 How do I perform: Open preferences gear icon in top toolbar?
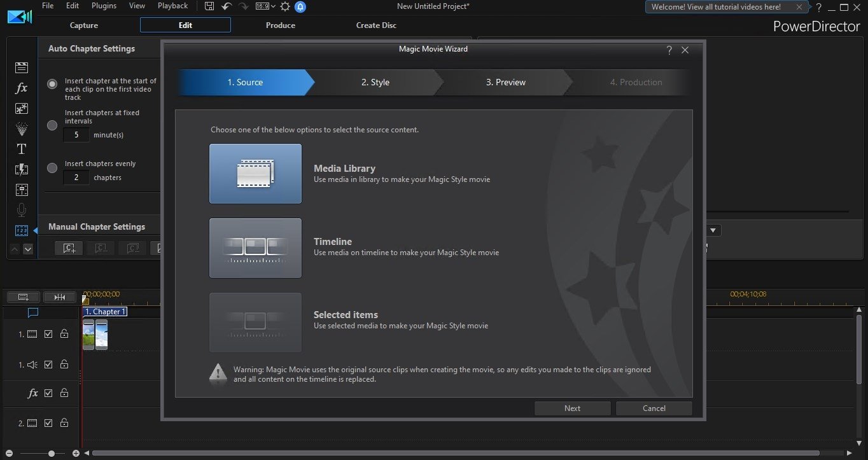(x=285, y=6)
